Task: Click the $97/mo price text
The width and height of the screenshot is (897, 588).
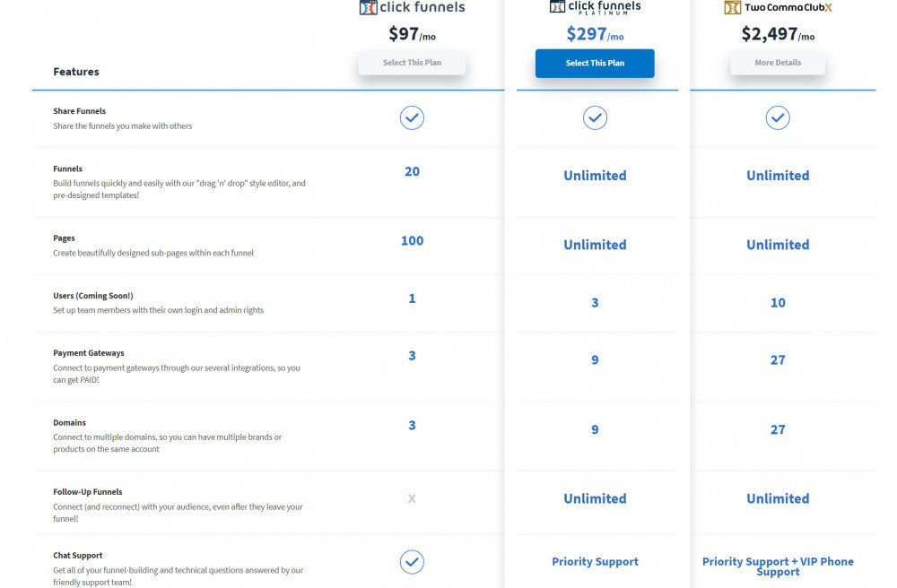Action: point(412,34)
